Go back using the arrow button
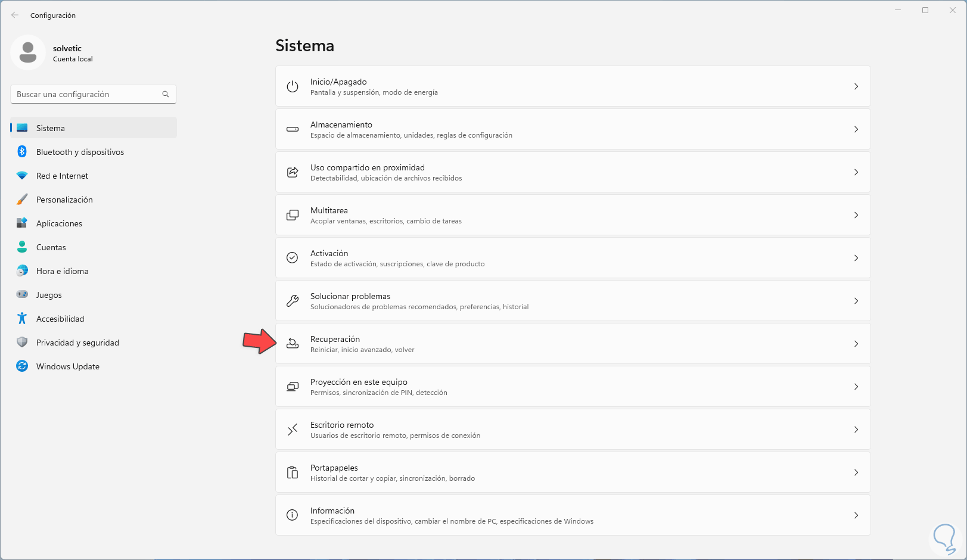This screenshot has height=560, width=967. pyautogui.click(x=15, y=15)
